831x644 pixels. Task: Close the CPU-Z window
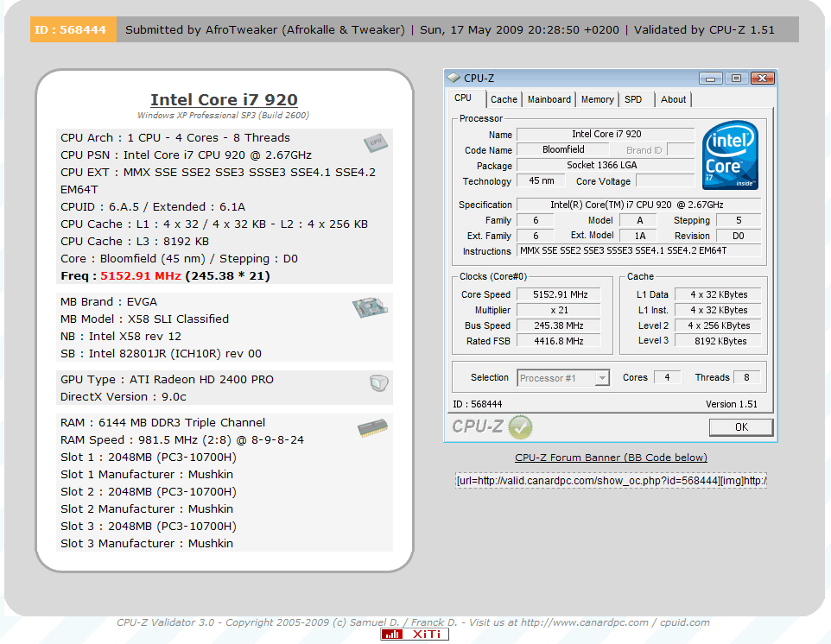(762, 79)
